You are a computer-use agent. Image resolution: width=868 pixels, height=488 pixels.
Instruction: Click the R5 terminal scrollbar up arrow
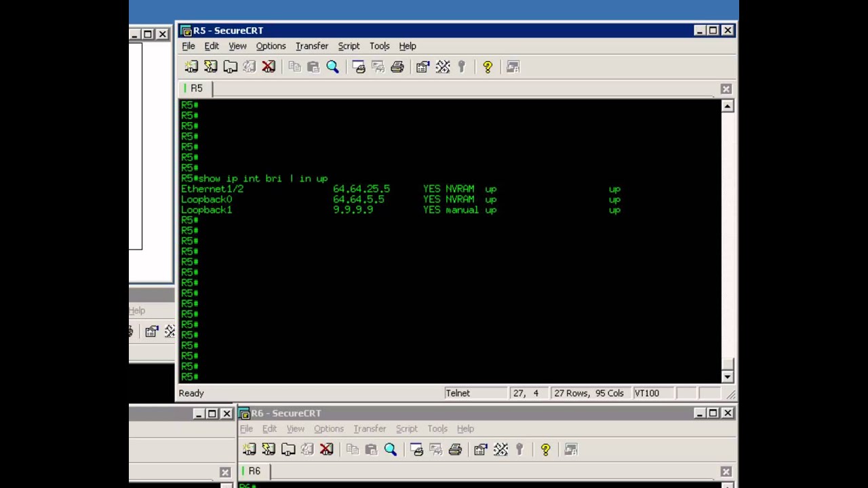728,106
